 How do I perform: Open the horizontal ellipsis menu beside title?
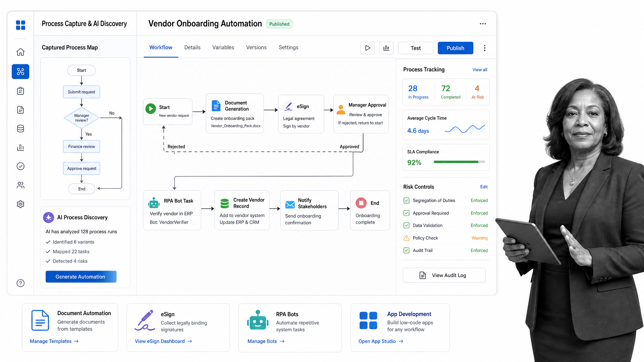click(483, 24)
